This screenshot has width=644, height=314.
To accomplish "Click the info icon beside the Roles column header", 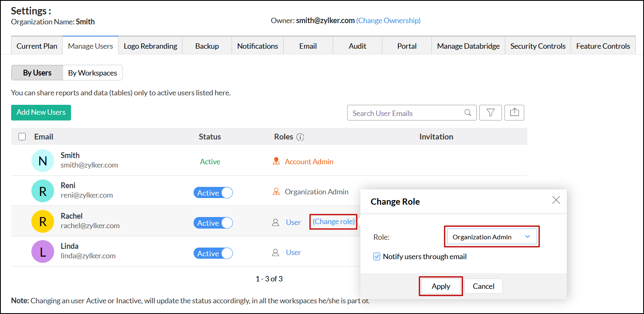I will 301,137.
